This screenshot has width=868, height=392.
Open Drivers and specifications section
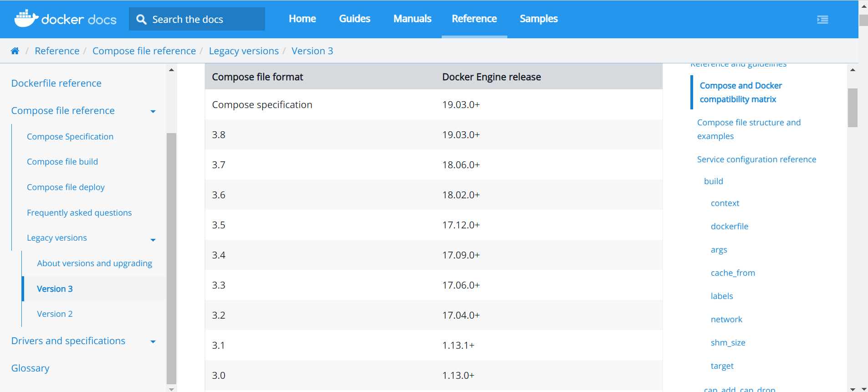[x=68, y=340]
